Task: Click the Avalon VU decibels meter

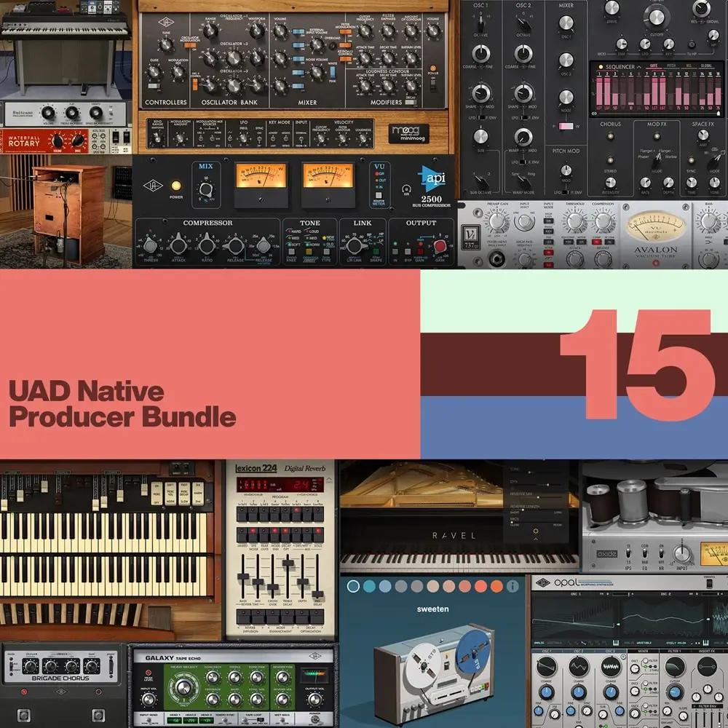Action: pos(656,227)
